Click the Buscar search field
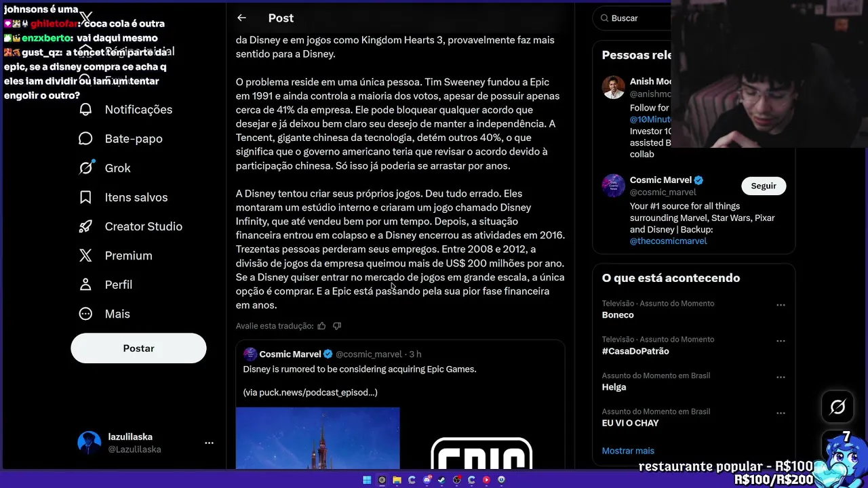Image resolution: width=868 pixels, height=488 pixels. click(x=633, y=18)
